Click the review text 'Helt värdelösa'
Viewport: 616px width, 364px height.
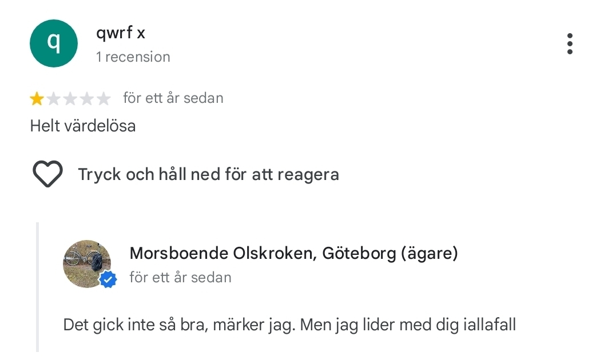coord(83,126)
